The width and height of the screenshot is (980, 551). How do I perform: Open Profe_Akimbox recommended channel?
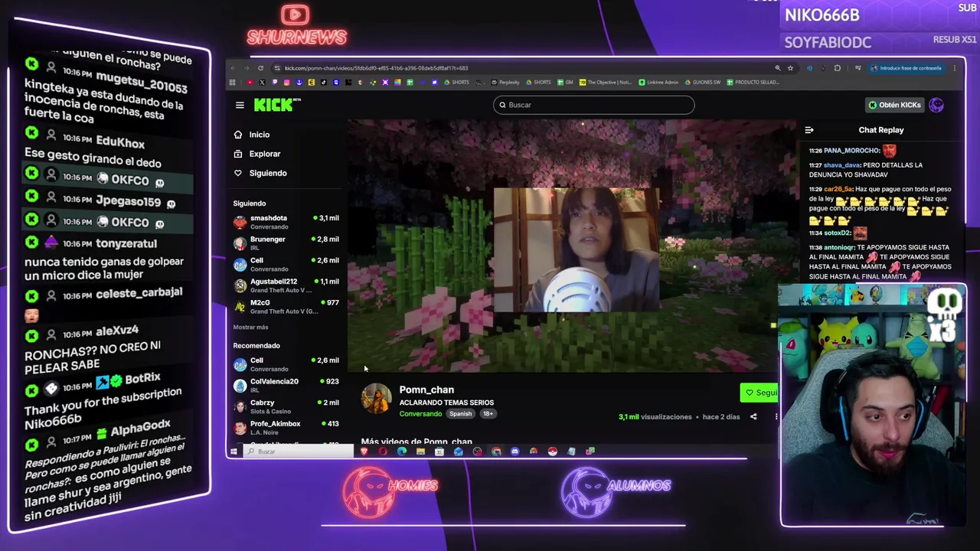(x=286, y=428)
